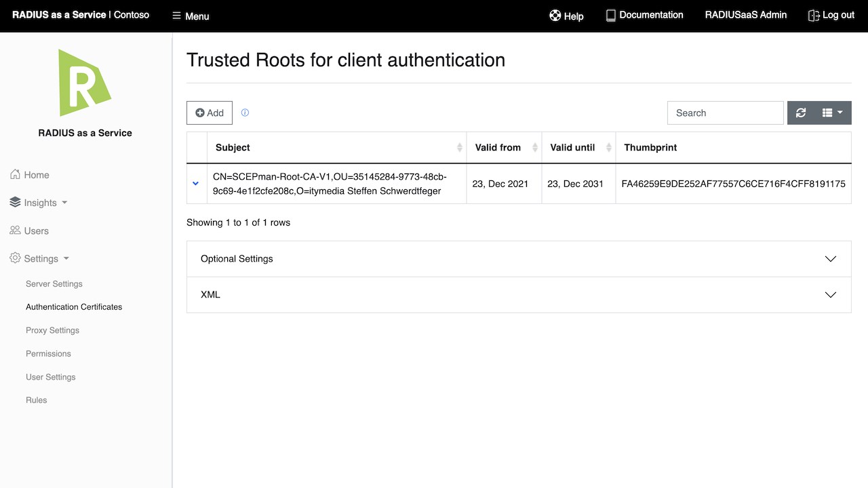
Task: Open the hamburger Menu
Action: [191, 16]
